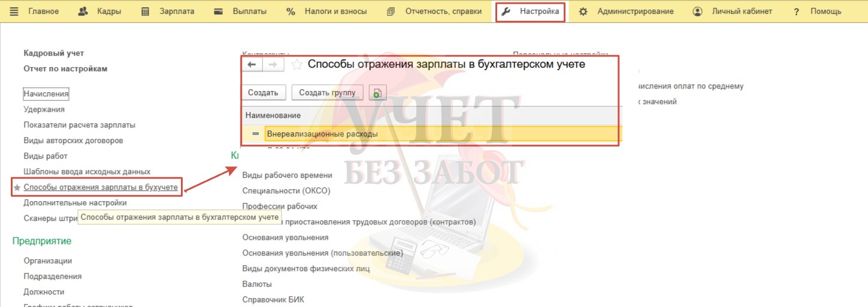This screenshot has height=307, width=868.
Task: Click the wallet icon beside Выплаты
Action: coord(219,11)
